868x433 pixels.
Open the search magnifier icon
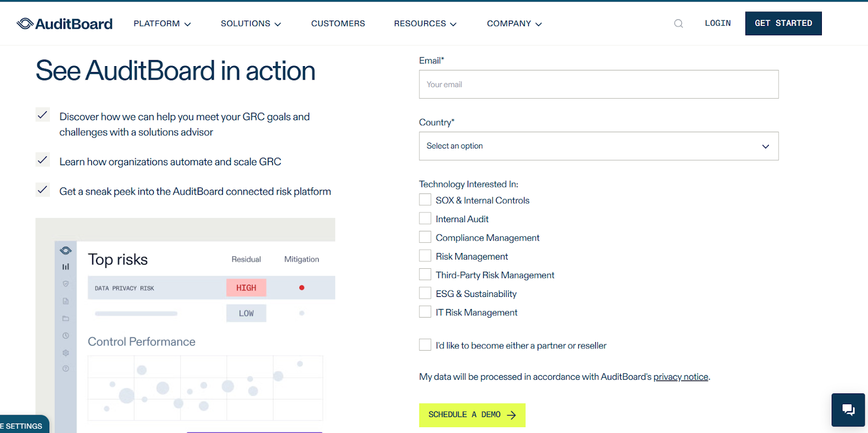(678, 24)
